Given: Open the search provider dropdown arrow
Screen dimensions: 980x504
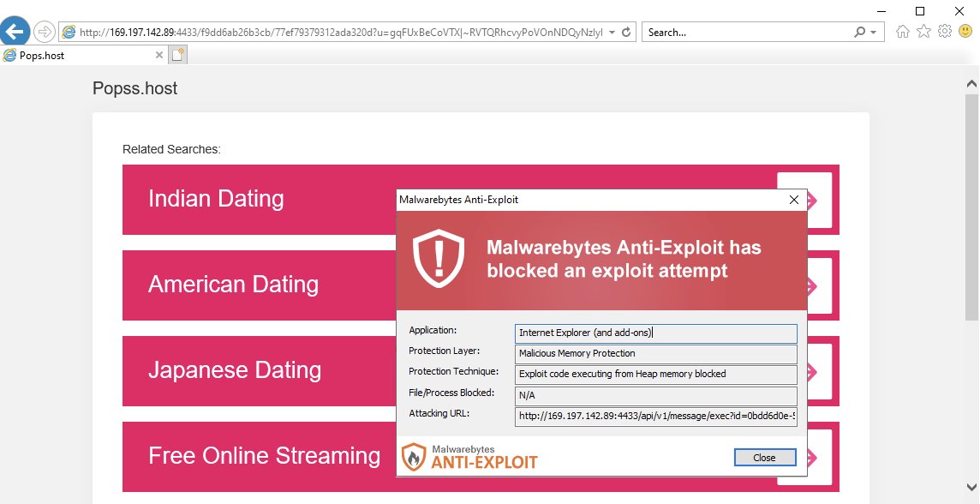Looking at the screenshot, I should 874,32.
